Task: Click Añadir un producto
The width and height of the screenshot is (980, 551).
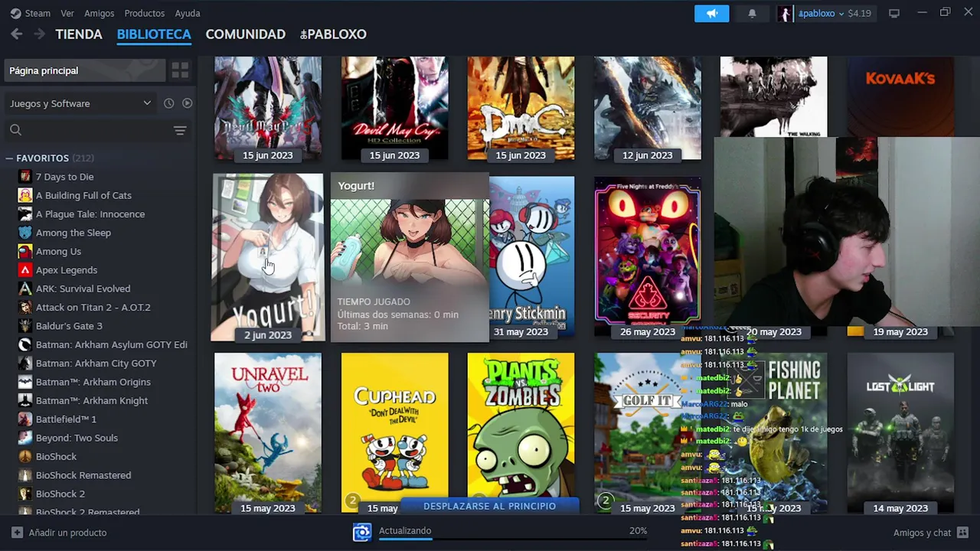Action: pos(59,533)
